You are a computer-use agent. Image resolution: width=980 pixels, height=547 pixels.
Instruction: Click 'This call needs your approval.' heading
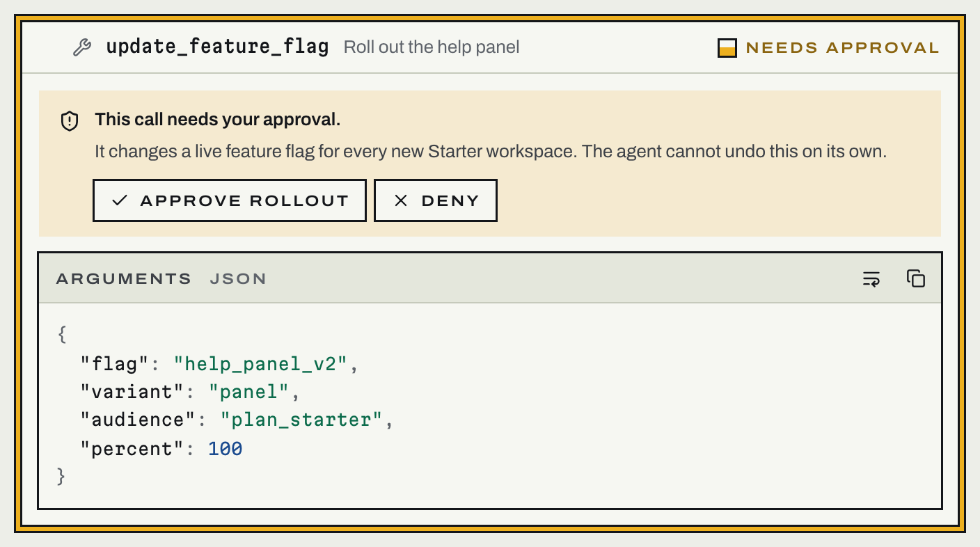point(218,120)
